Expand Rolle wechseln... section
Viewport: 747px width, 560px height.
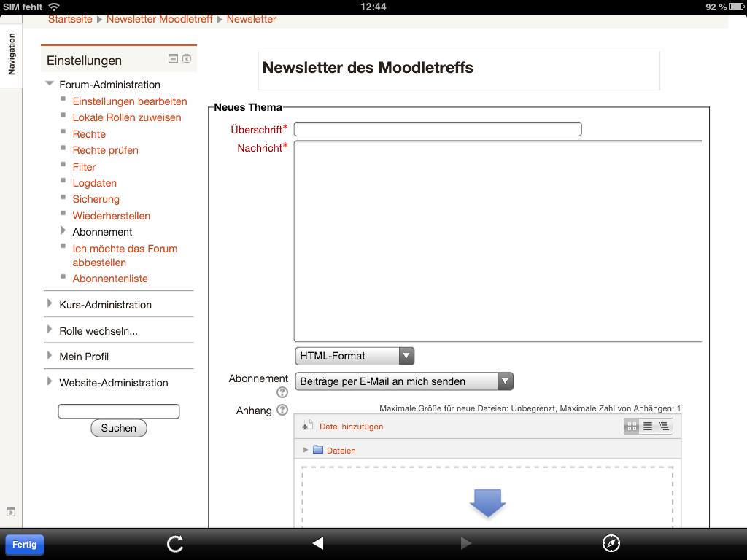pyautogui.click(x=49, y=330)
